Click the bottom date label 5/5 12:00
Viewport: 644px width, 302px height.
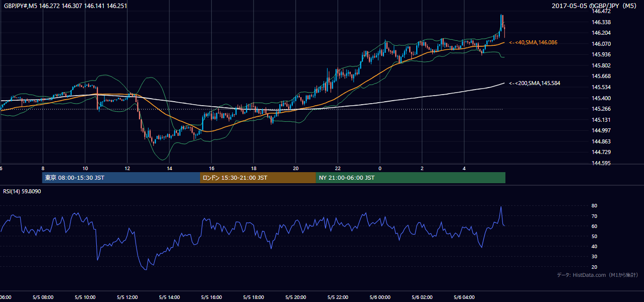pos(127,297)
